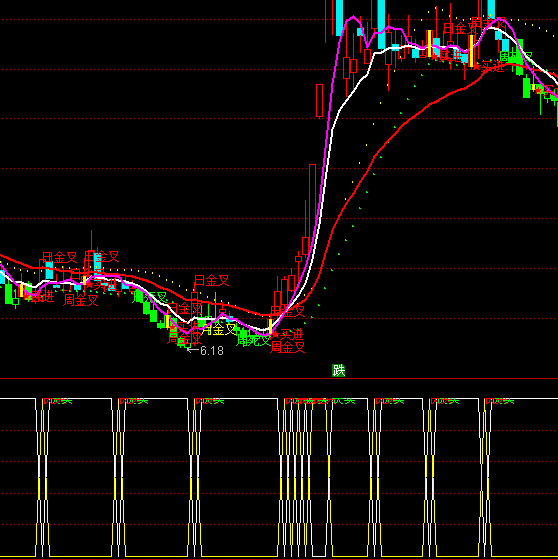Select the green 周死叉 label at upper right
Viewport: 558px width, 560px height.
[x=515, y=57]
